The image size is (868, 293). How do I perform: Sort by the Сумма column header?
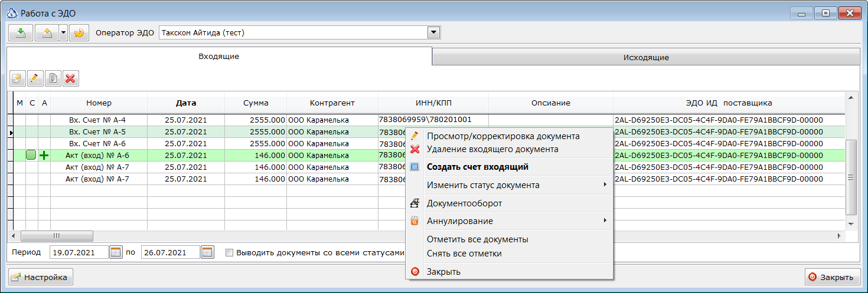[256, 103]
